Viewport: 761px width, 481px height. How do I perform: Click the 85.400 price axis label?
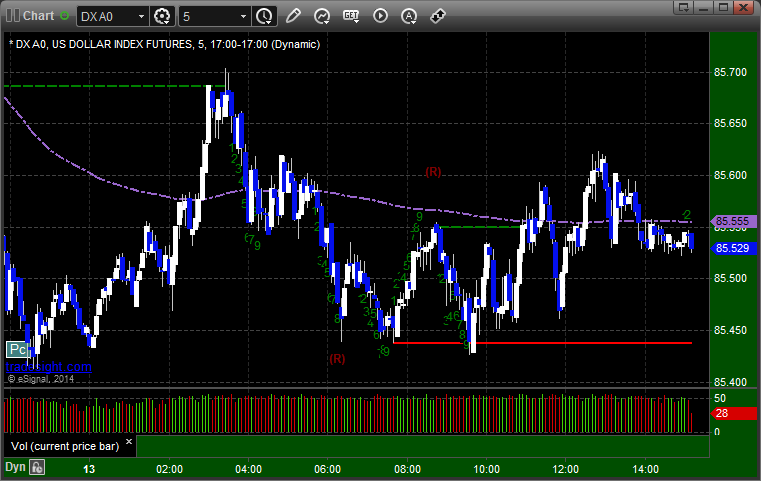[730, 382]
